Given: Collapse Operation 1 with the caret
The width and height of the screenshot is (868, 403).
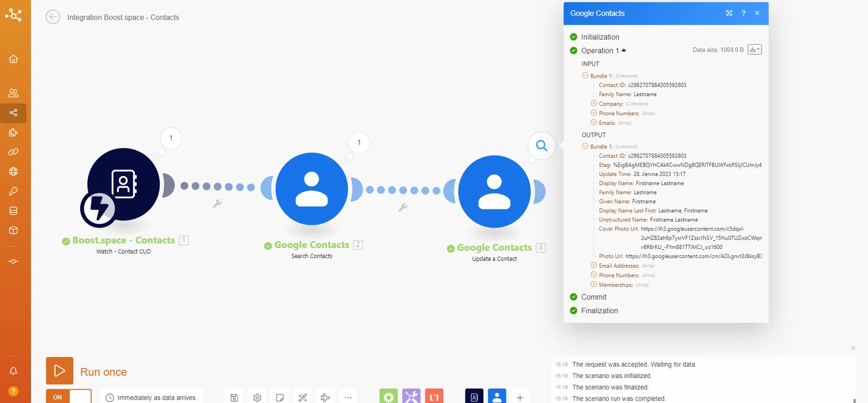Looking at the screenshot, I should click(x=624, y=51).
